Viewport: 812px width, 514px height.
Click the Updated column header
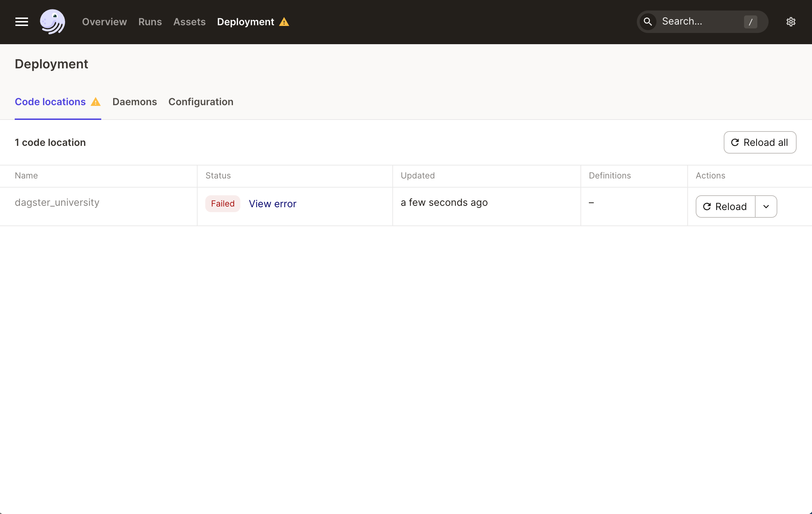[x=418, y=176]
